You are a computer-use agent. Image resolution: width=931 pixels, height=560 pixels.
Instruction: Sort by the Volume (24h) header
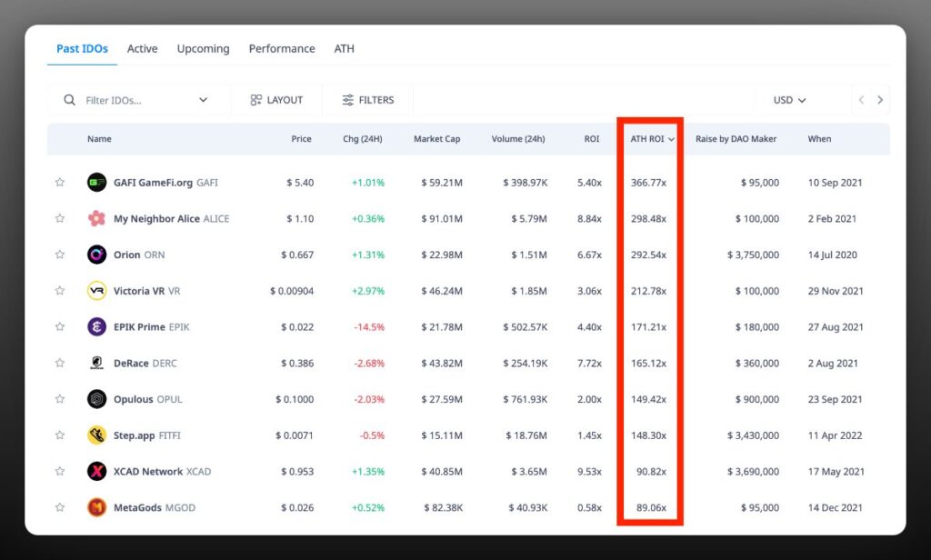[x=518, y=139]
